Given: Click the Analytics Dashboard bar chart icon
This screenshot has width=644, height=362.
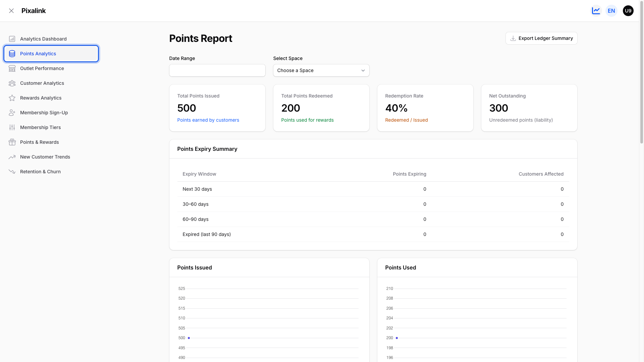Looking at the screenshot, I should pyautogui.click(x=12, y=39).
